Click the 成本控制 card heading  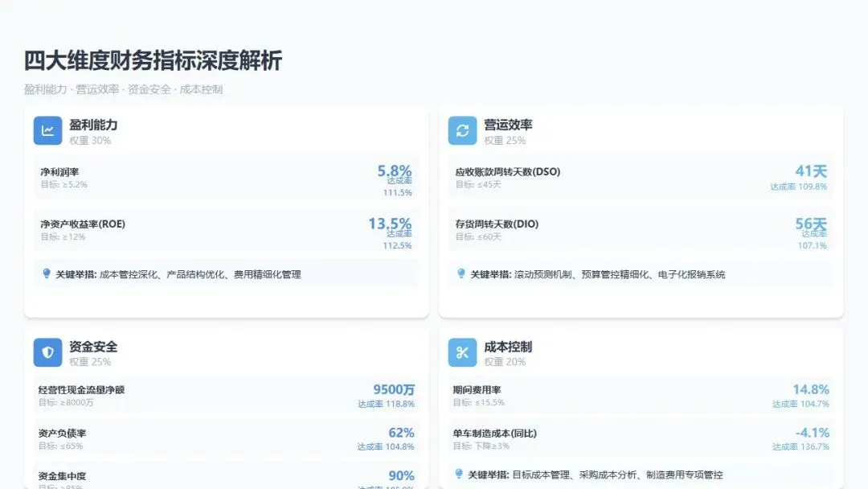click(508, 347)
